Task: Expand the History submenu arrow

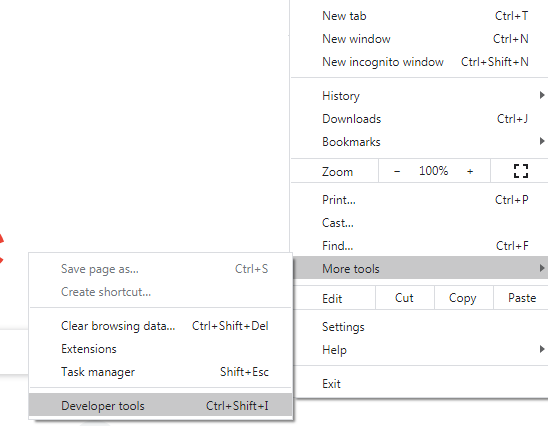Action: point(542,95)
